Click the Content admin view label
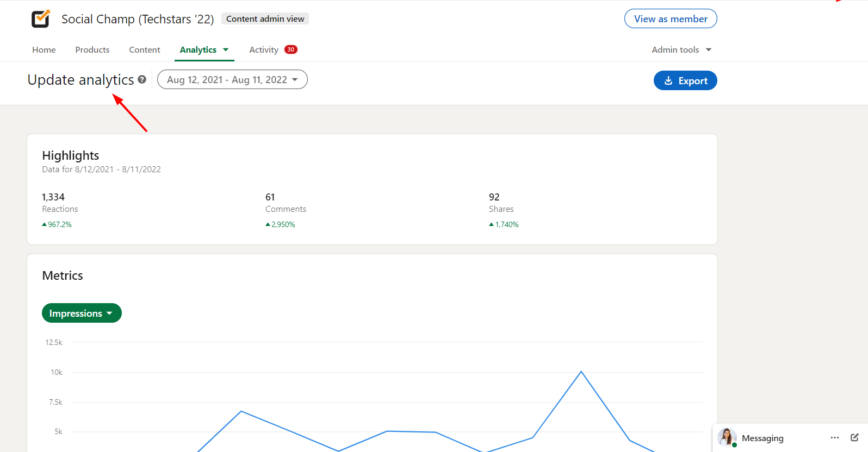868x452 pixels. coord(265,18)
